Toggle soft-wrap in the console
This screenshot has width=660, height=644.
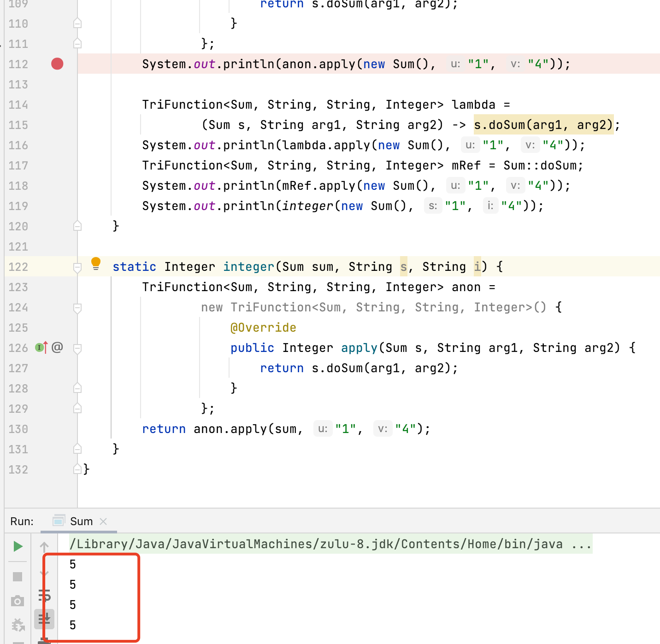pyautogui.click(x=44, y=595)
